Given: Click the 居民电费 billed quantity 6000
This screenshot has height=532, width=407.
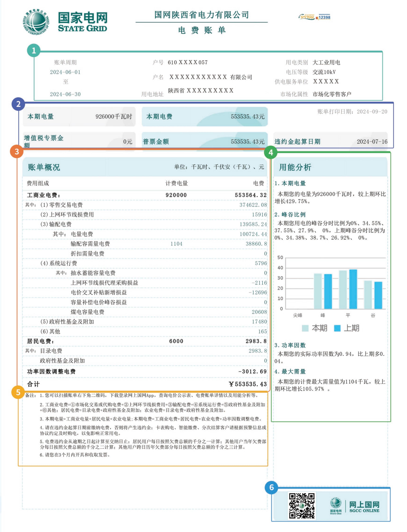Looking at the screenshot, I should coord(176,341).
